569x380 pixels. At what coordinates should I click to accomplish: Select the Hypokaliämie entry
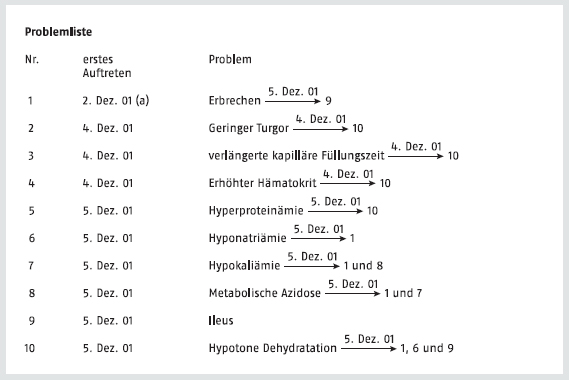244,266
